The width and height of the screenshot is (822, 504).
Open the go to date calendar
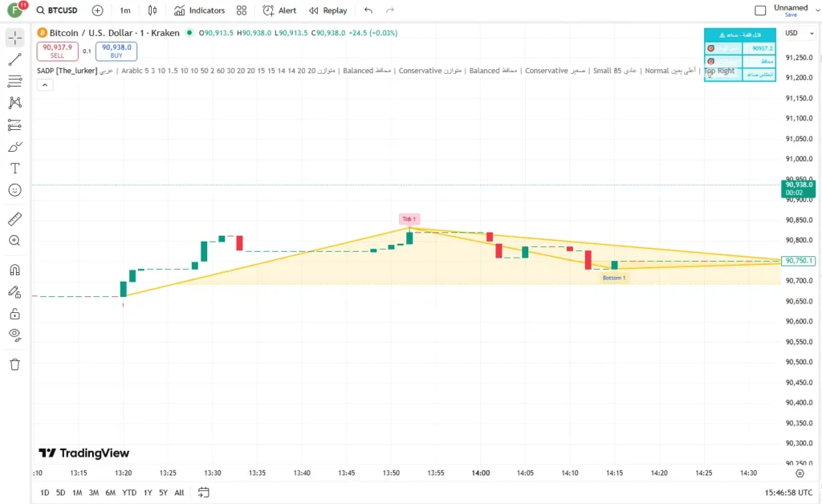coord(203,493)
